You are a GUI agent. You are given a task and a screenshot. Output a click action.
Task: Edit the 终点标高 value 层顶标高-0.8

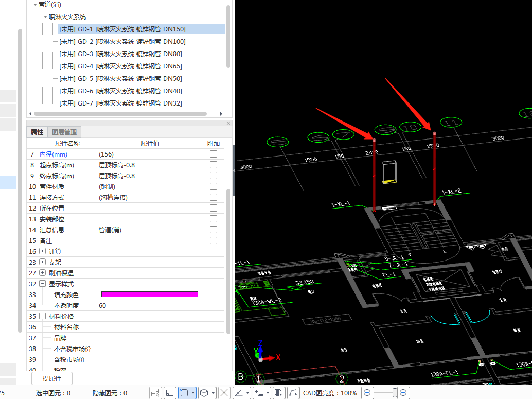click(x=150, y=176)
